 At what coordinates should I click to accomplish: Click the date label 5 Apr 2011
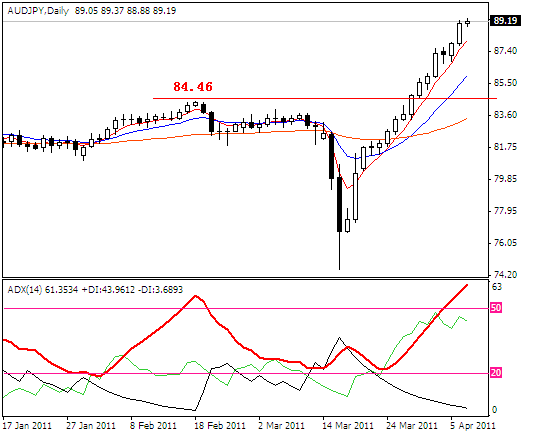point(473,426)
